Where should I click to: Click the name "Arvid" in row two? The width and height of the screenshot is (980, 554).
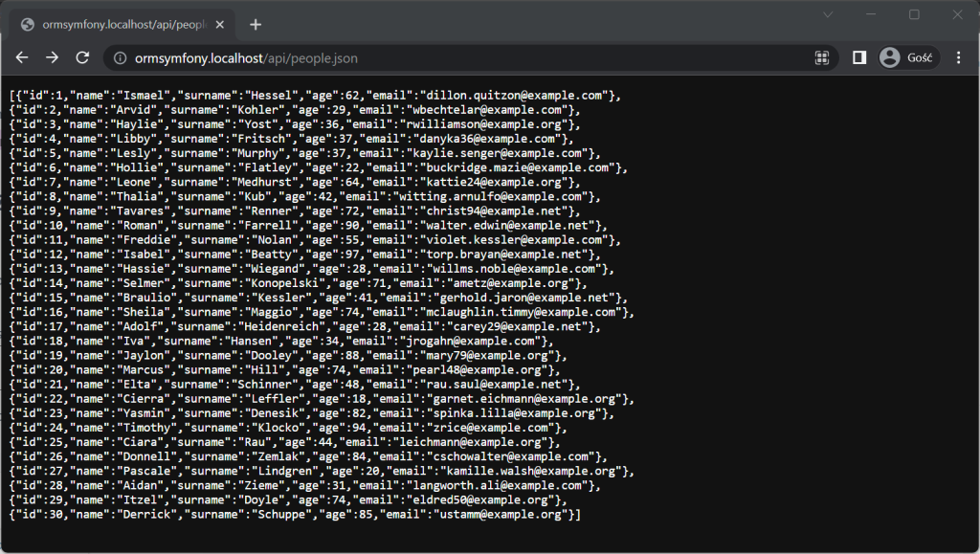pos(134,110)
